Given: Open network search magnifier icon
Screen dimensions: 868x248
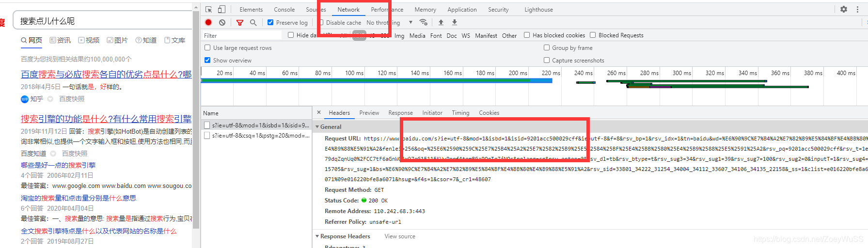Looking at the screenshot, I should point(253,22).
